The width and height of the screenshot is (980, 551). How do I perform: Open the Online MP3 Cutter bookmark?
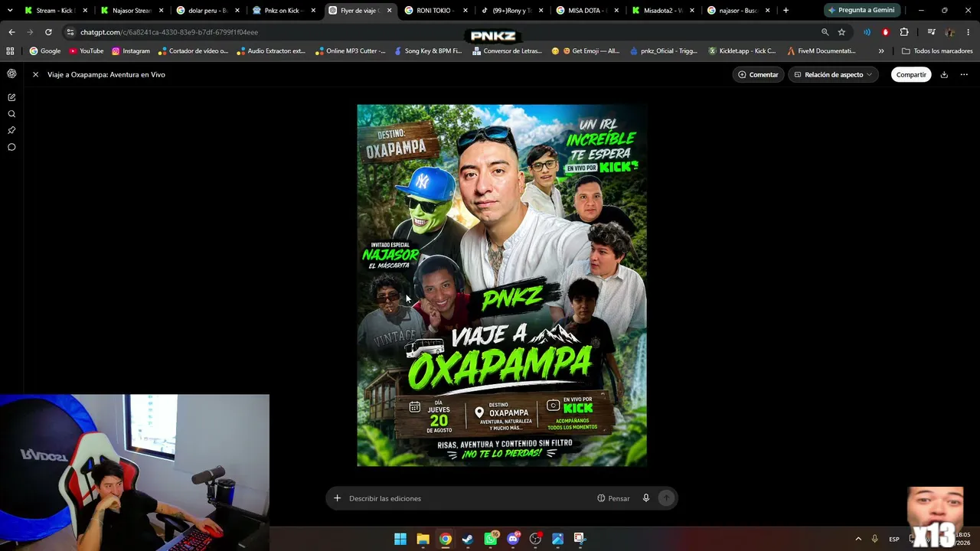[x=350, y=51]
